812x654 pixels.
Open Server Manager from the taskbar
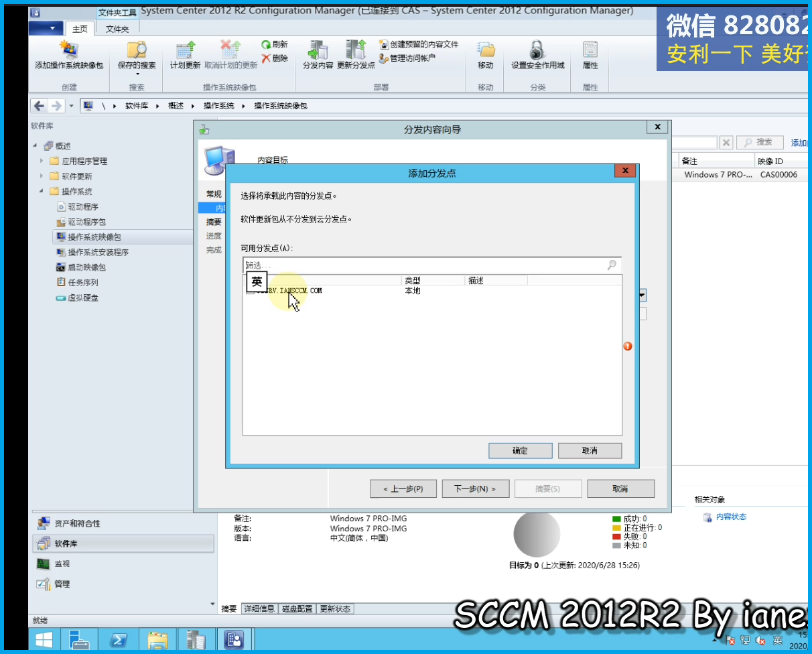[x=79, y=639]
